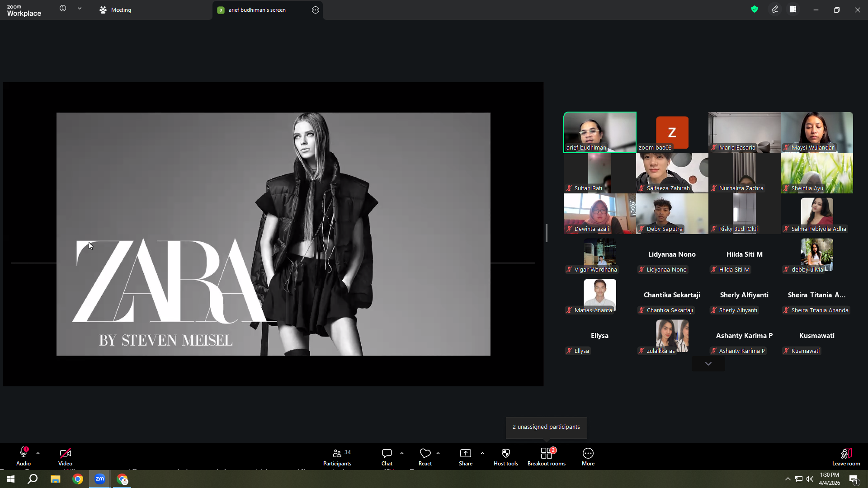Open the Zoom taskbar icon
The height and width of the screenshot is (488, 868).
tap(100, 479)
